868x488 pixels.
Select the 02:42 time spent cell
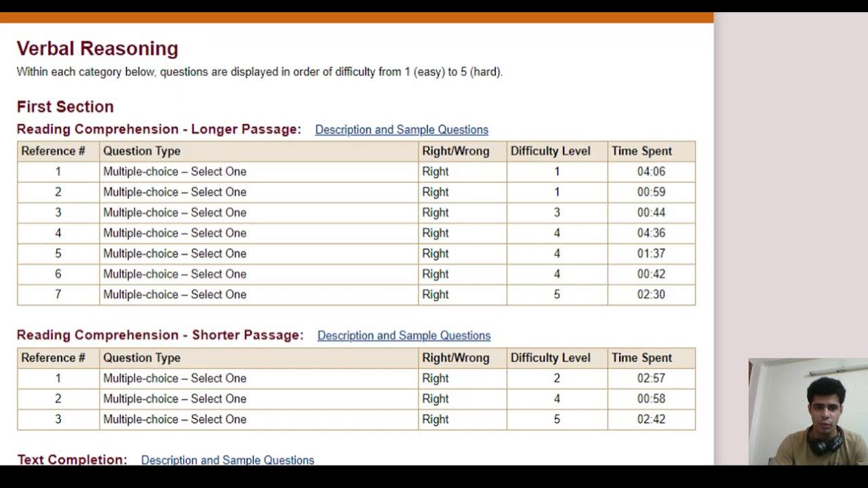point(651,419)
